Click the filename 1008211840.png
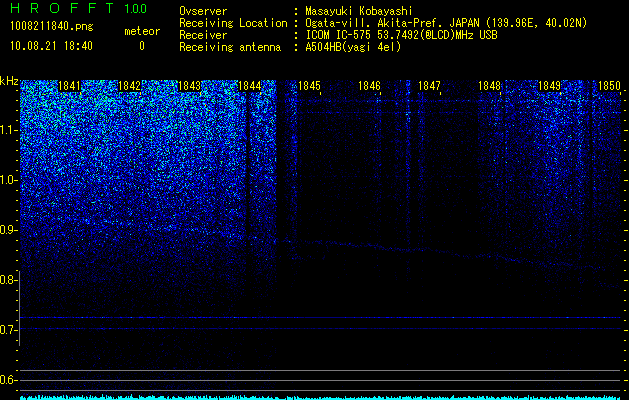The width and height of the screenshot is (629, 400). [52, 26]
